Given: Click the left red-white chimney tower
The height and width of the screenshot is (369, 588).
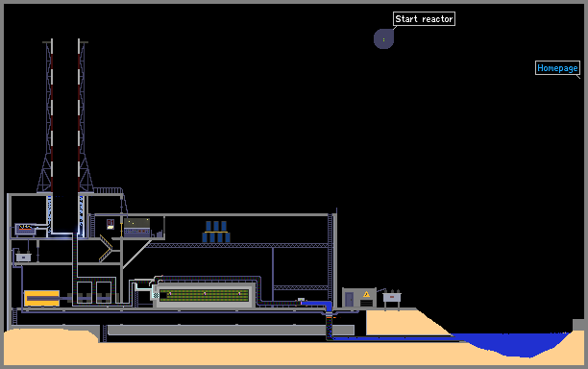Looking at the screenshot, I should pyautogui.click(x=49, y=116).
